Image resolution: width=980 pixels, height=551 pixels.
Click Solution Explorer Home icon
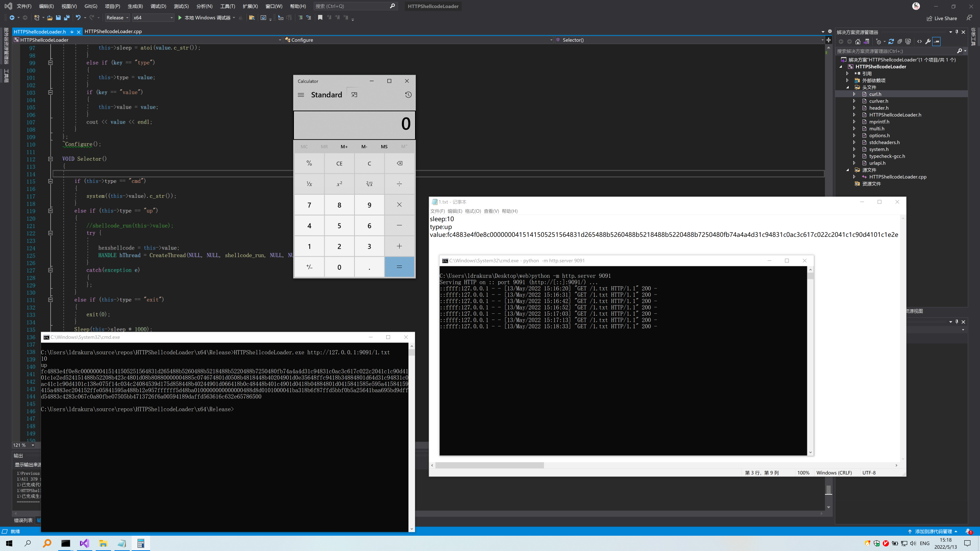click(858, 41)
